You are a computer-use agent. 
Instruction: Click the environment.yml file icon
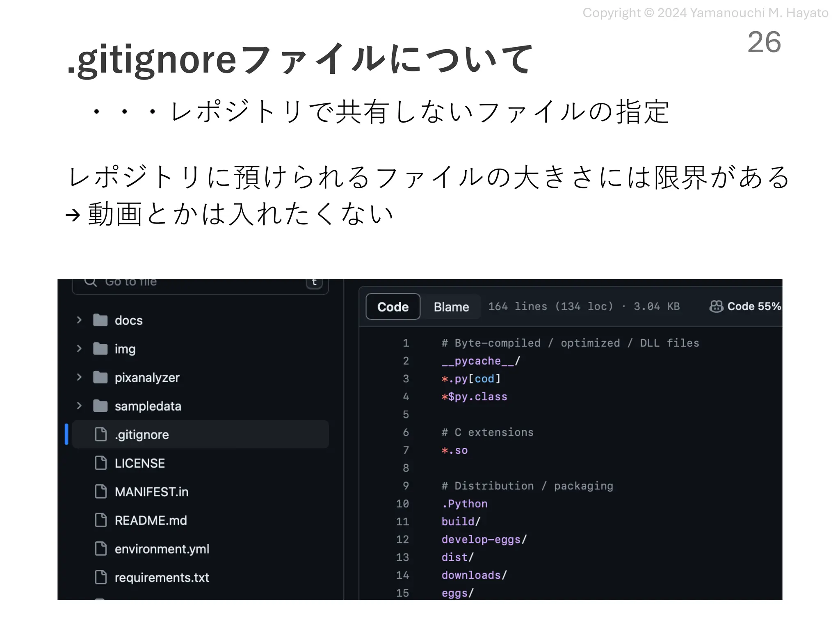pyautogui.click(x=101, y=549)
